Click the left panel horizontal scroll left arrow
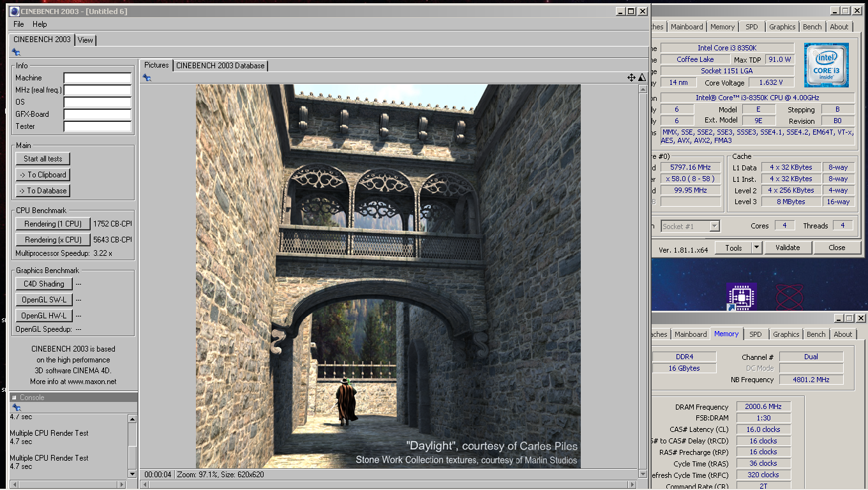This screenshot has height=490, width=868. pos(14,485)
